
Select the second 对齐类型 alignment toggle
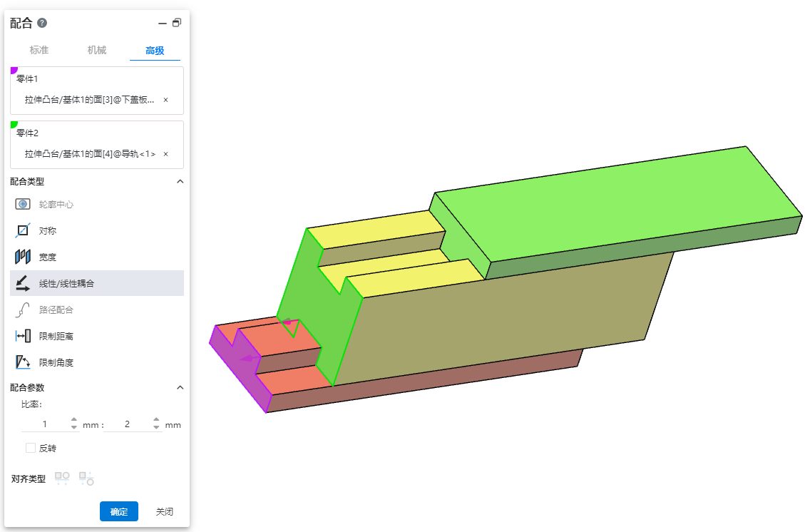pyautogui.click(x=86, y=479)
